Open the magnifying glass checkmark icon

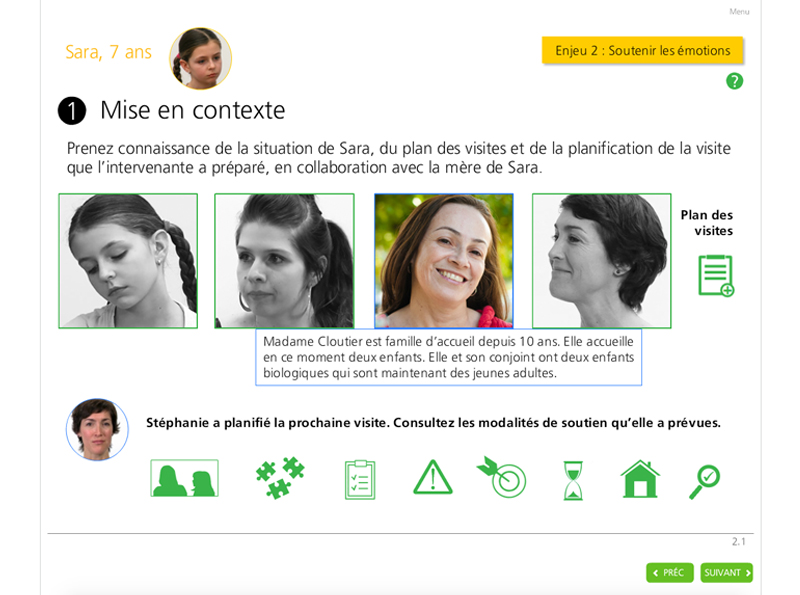(705, 482)
